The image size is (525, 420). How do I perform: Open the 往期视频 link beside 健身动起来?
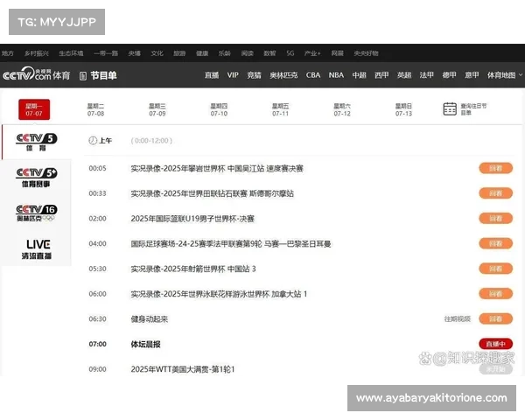pyautogui.click(x=458, y=318)
